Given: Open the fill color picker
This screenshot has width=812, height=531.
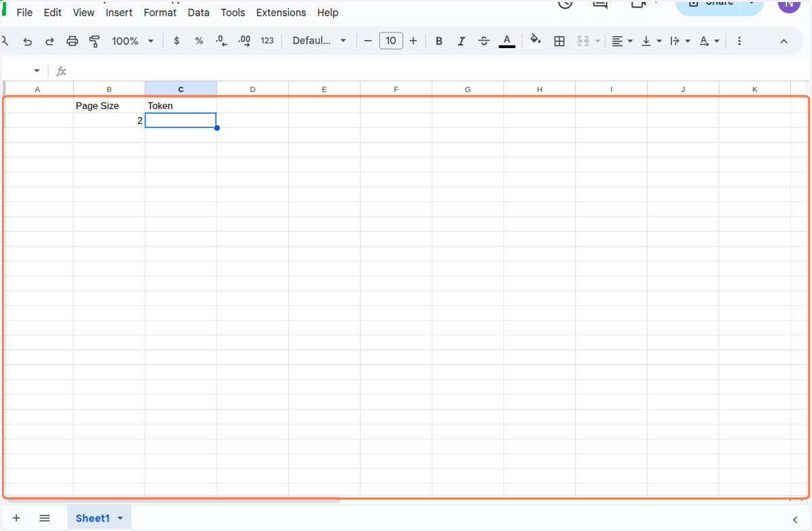Looking at the screenshot, I should pyautogui.click(x=536, y=41).
